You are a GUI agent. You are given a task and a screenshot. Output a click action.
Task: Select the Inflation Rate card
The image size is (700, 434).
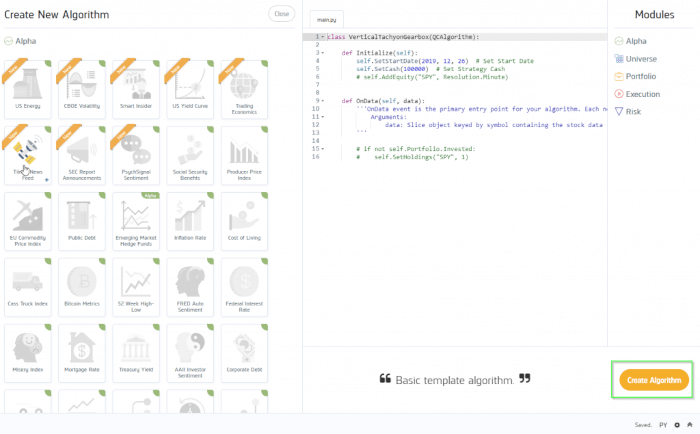[190, 221]
